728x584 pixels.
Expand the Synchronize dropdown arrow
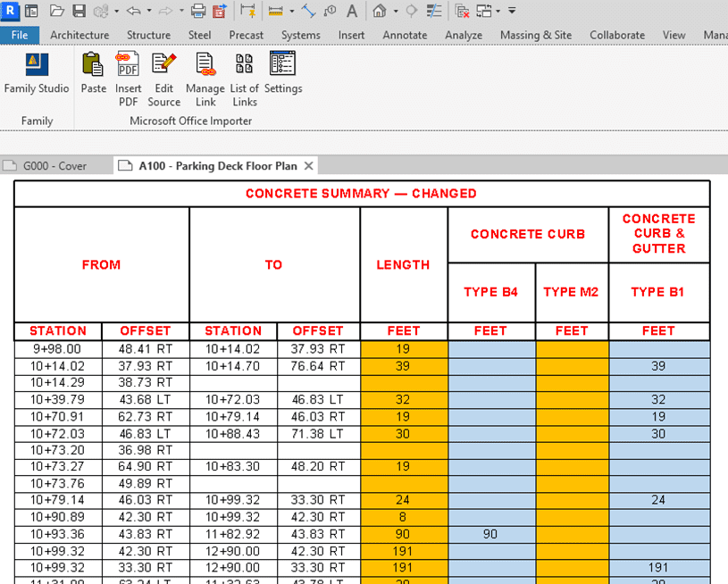116,11
